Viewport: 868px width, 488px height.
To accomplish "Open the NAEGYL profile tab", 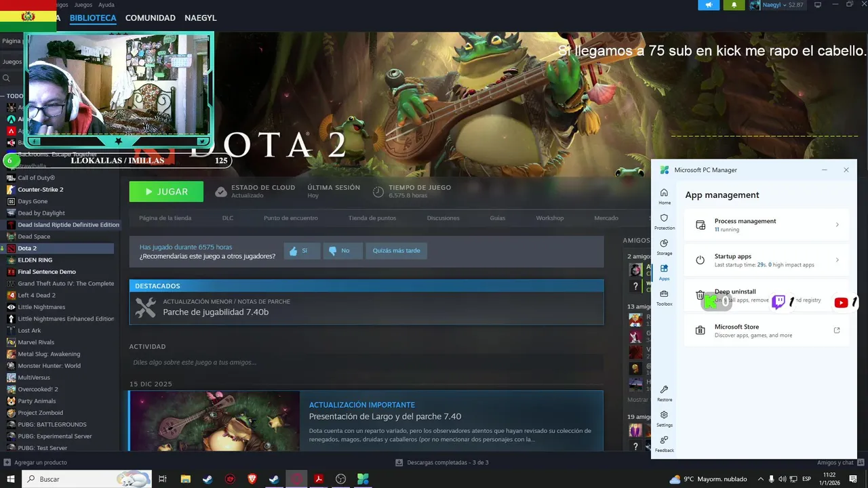I will pyautogui.click(x=200, y=18).
